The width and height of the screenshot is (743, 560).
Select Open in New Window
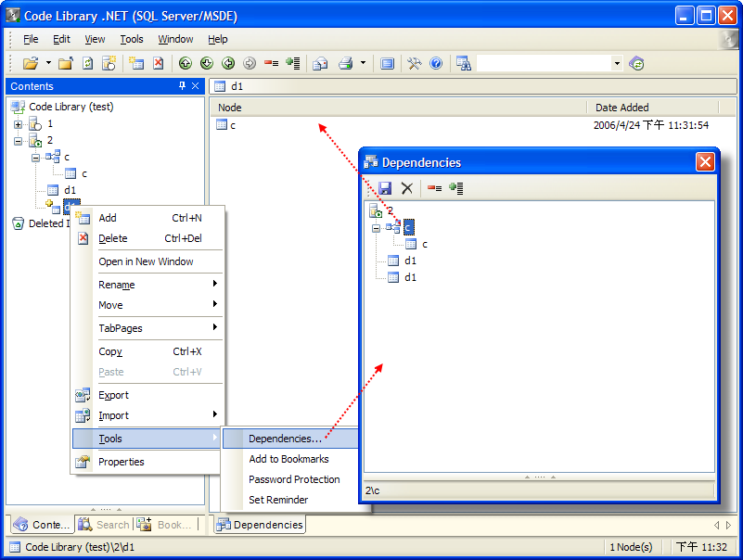pos(147,261)
